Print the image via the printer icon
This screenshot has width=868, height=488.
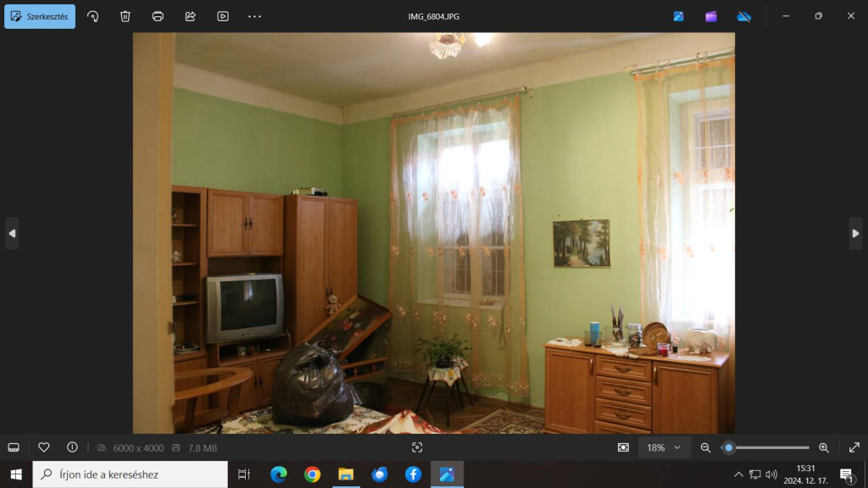(158, 16)
